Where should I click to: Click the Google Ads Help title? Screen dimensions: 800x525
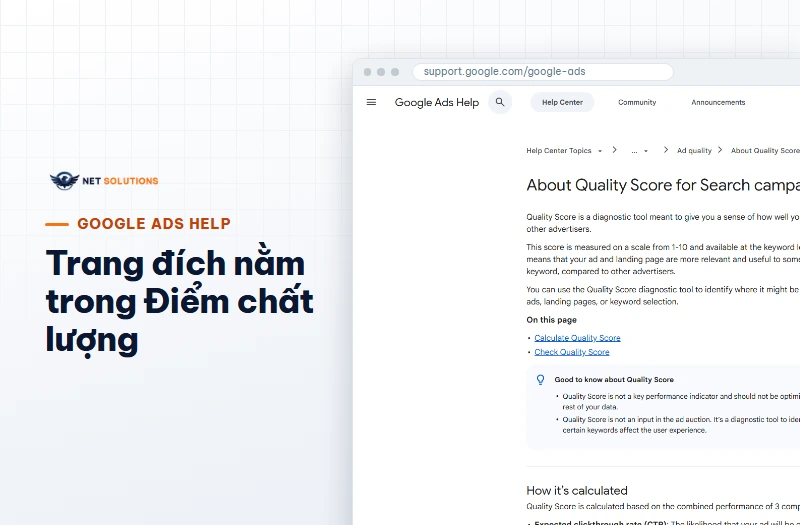pos(437,102)
